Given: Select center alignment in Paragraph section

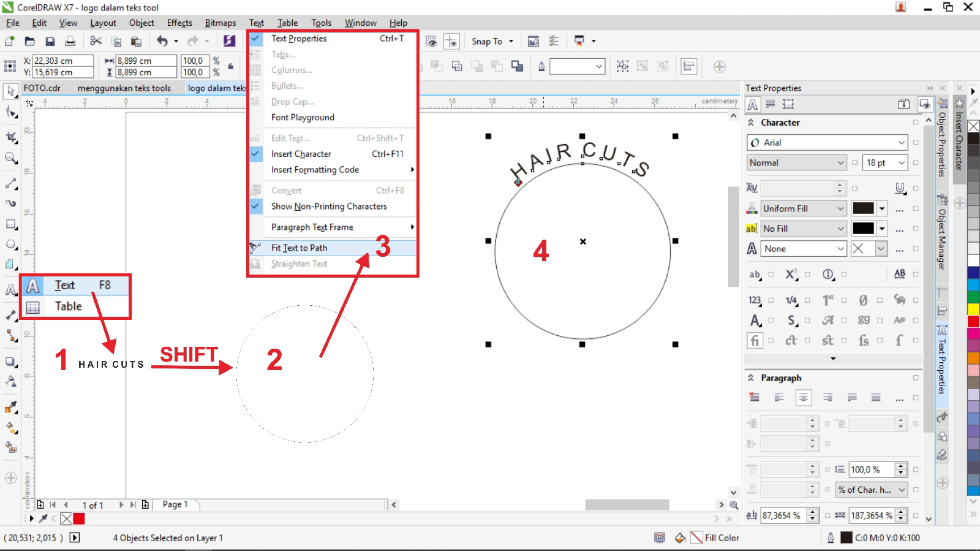Looking at the screenshot, I should 803,398.
